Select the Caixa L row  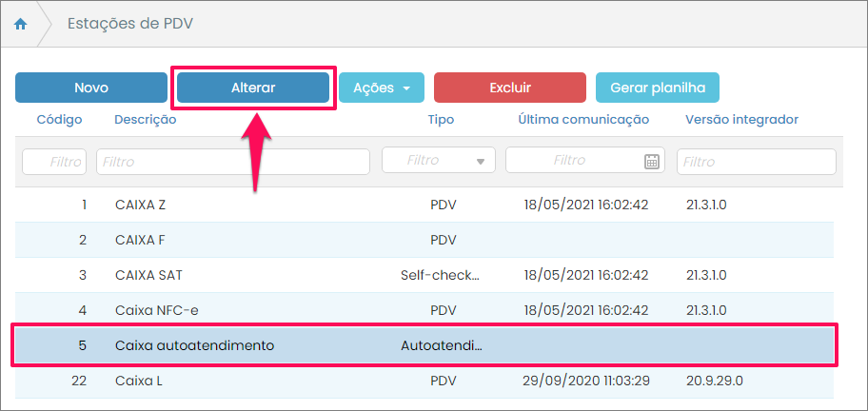[x=286, y=381]
